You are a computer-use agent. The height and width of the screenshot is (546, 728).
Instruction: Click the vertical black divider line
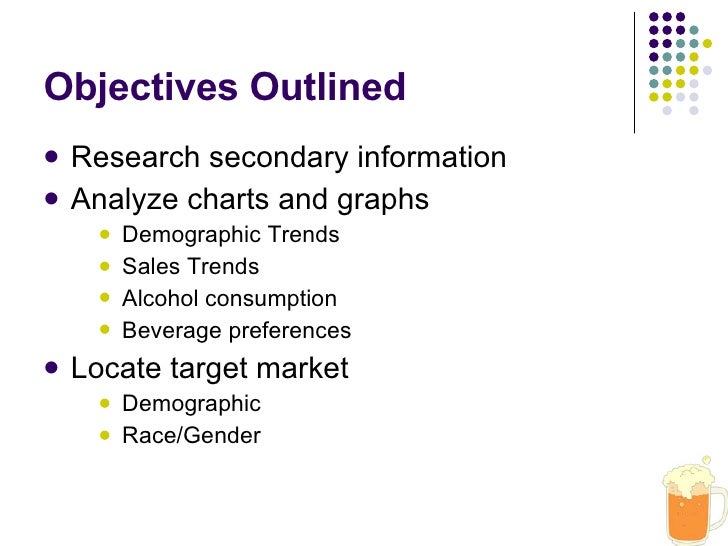(x=634, y=73)
